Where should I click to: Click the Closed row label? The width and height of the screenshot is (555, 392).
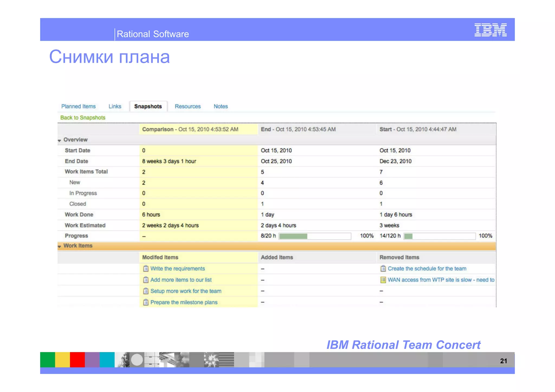point(78,204)
